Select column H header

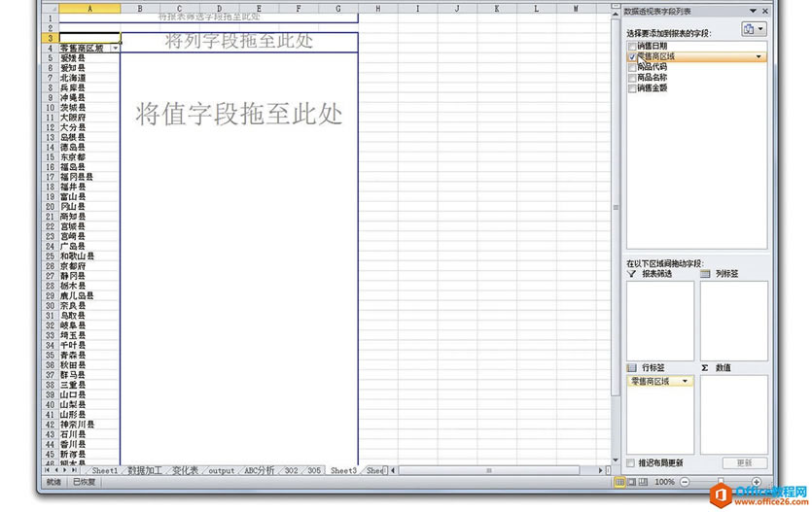tap(378, 9)
